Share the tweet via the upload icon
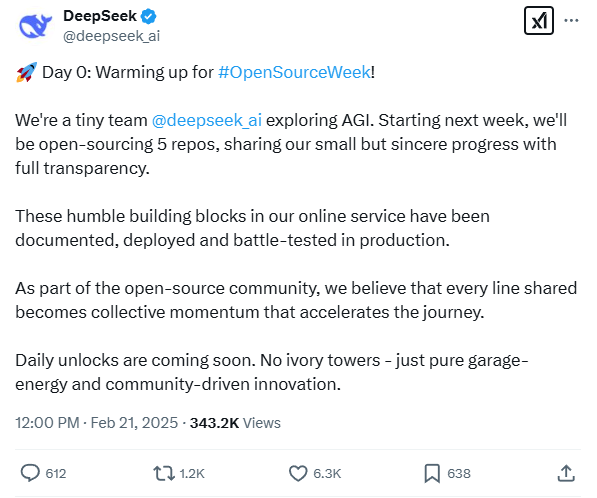 click(x=566, y=473)
